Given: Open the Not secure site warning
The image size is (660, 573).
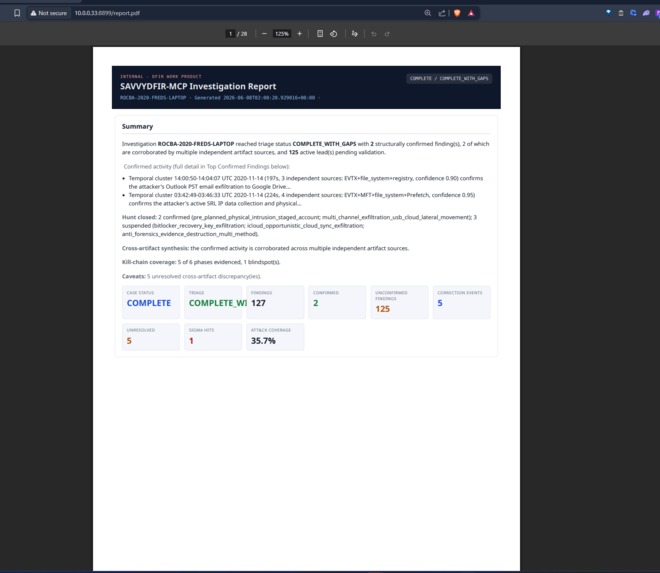Looking at the screenshot, I should click(x=48, y=13).
